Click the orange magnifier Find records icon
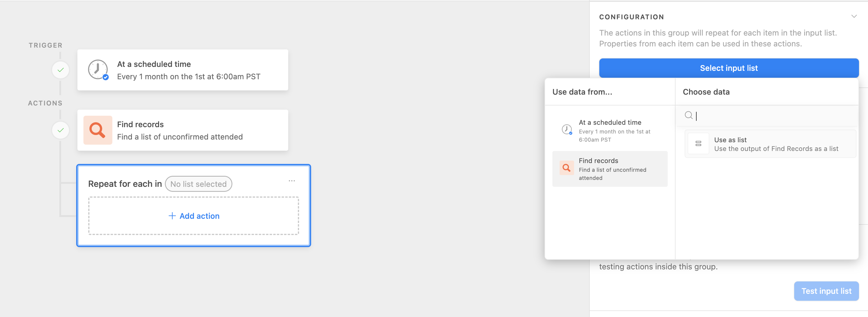 [x=98, y=130]
